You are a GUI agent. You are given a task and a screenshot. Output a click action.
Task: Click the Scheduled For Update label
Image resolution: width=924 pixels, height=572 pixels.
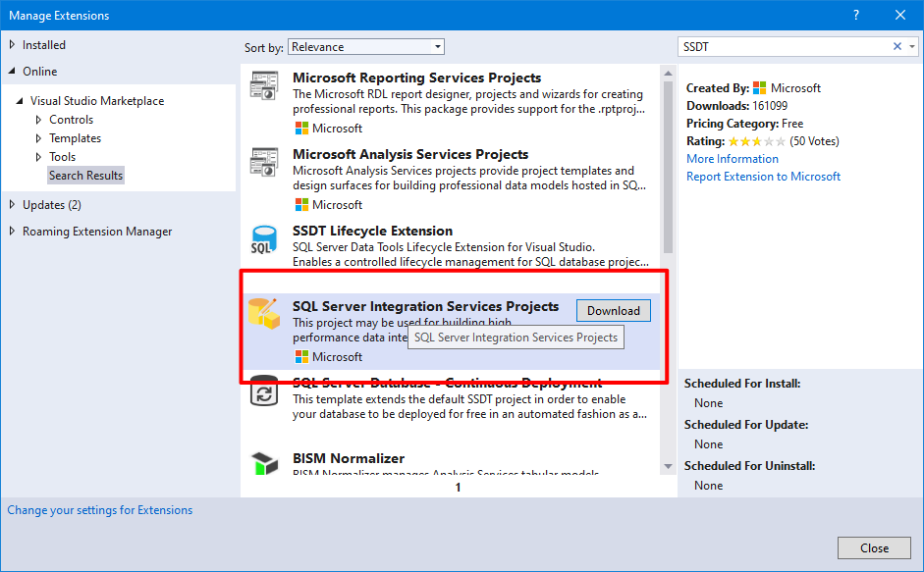click(x=746, y=425)
